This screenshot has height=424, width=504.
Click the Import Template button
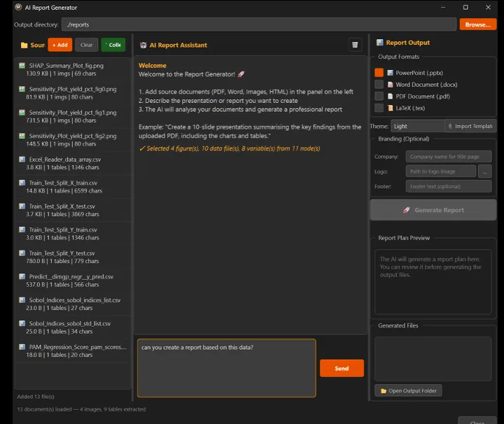tap(470, 126)
